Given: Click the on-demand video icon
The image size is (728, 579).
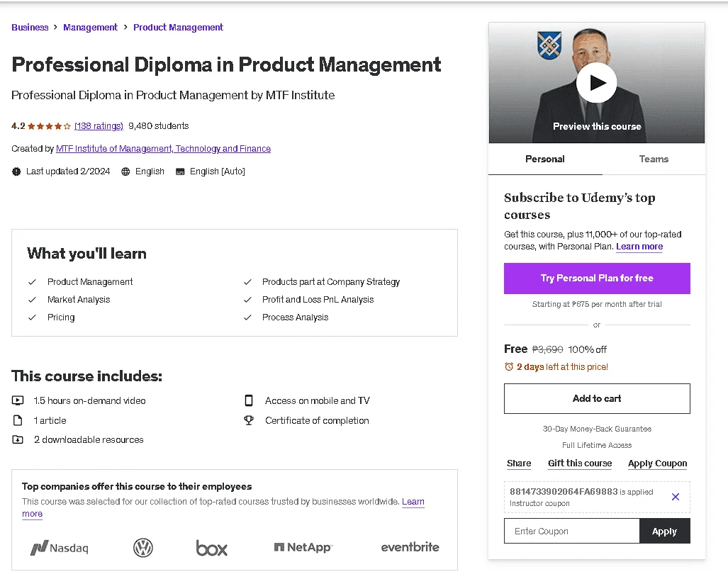Looking at the screenshot, I should [x=18, y=400].
